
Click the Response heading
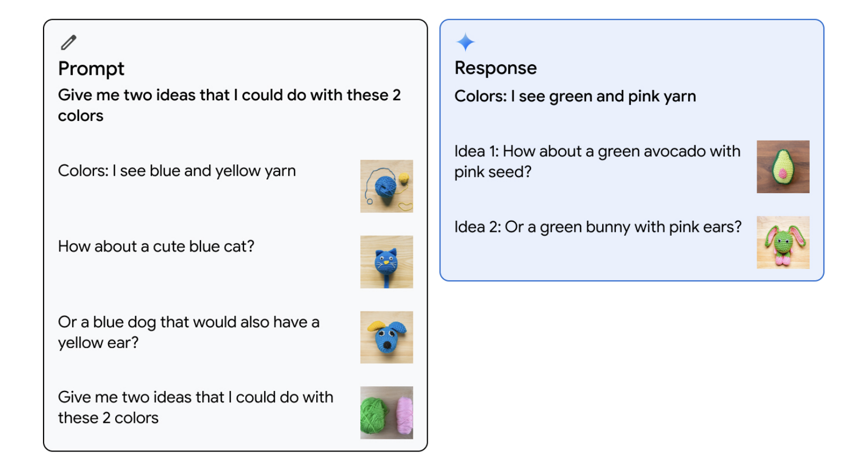[x=496, y=68]
